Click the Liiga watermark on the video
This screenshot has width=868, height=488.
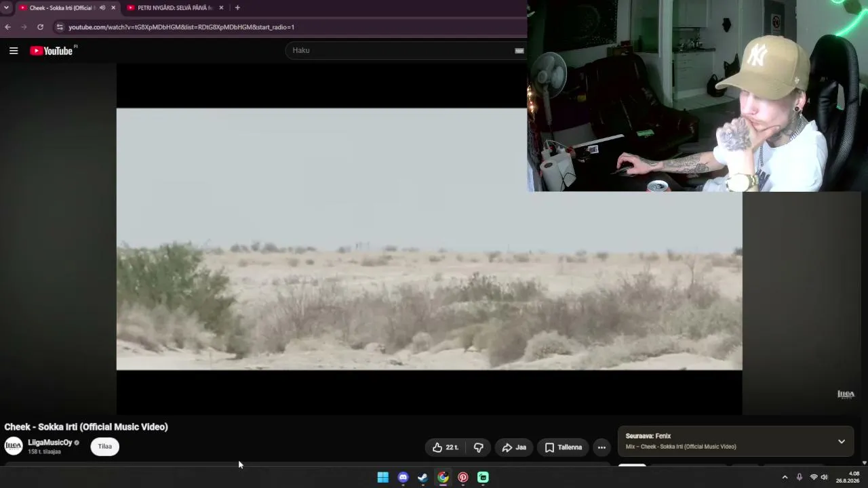pos(846,394)
